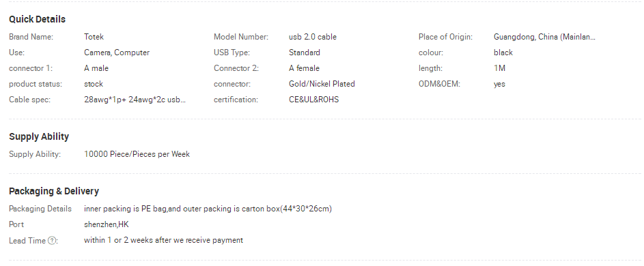644x266 pixels.
Task: Click the packaging details description text
Action: pyautogui.click(x=208, y=209)
